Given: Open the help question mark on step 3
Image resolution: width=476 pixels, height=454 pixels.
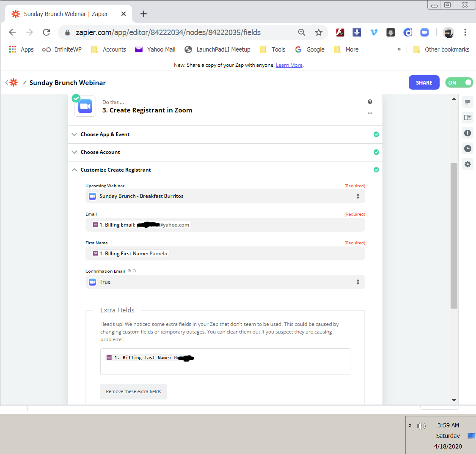Looking at the screenshot, I should [370, 102].
